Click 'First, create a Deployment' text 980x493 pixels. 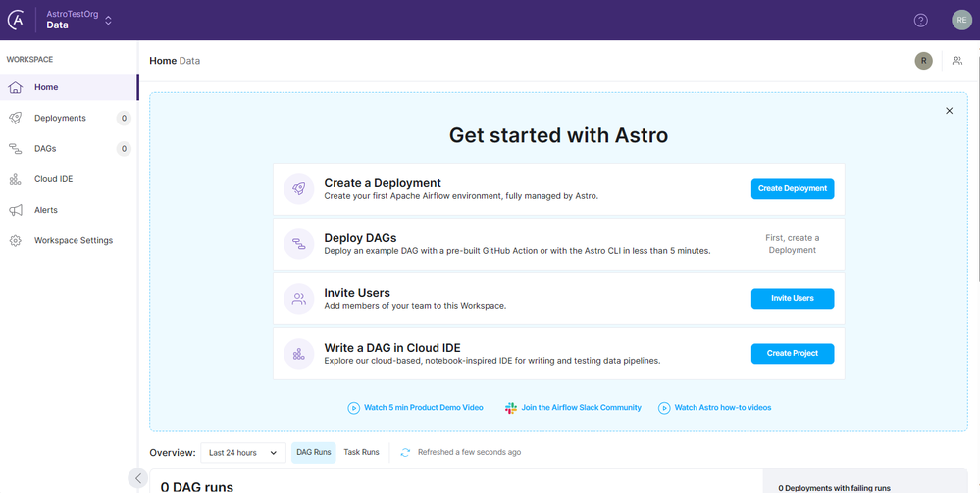tap(793, 244)
